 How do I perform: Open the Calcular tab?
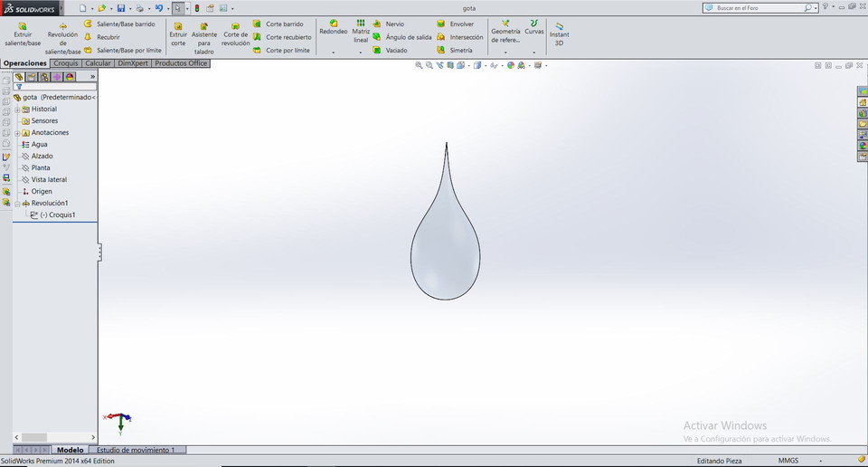[98, 63]
